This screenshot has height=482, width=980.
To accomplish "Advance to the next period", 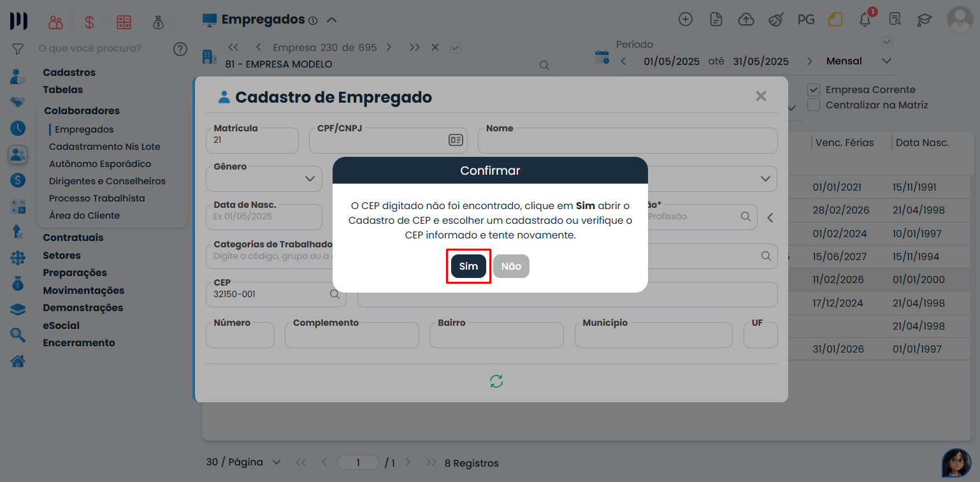I will [x=809, y=61].
